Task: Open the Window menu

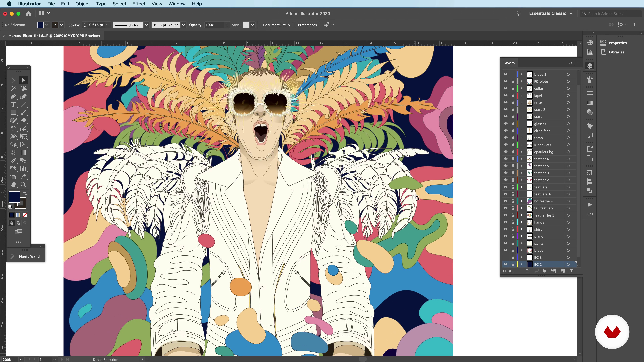Action: [177, 4]
